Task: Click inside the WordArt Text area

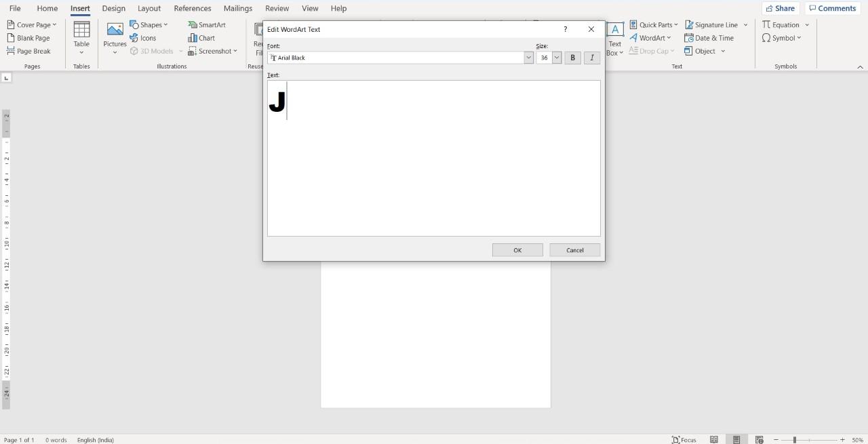Action: (434, 159)
